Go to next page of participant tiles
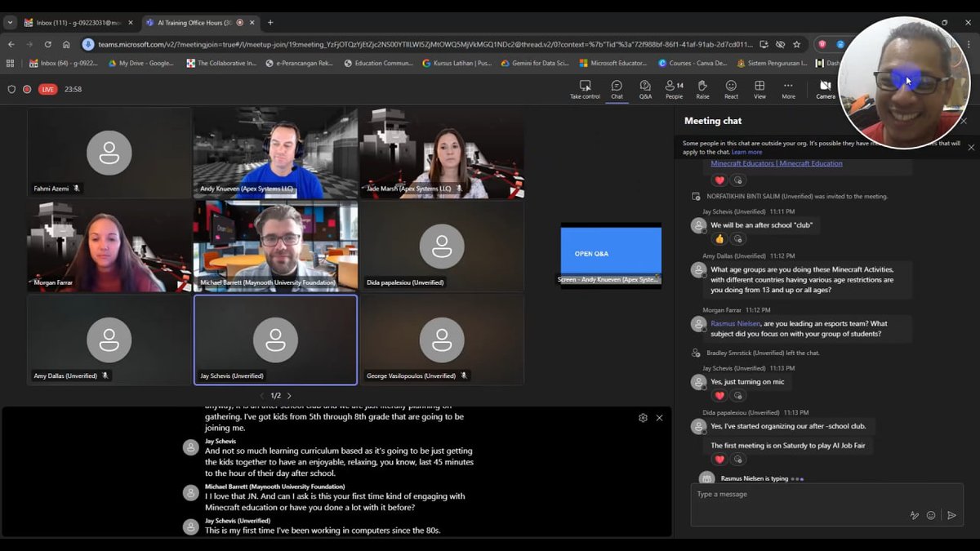Viewport: 980px width, 551px height. click(x=289, y=396)
